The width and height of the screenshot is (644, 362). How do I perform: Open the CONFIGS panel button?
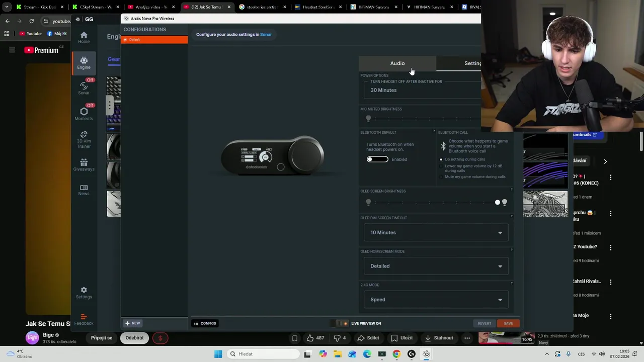pyautogui.click(x=205, y=323)
